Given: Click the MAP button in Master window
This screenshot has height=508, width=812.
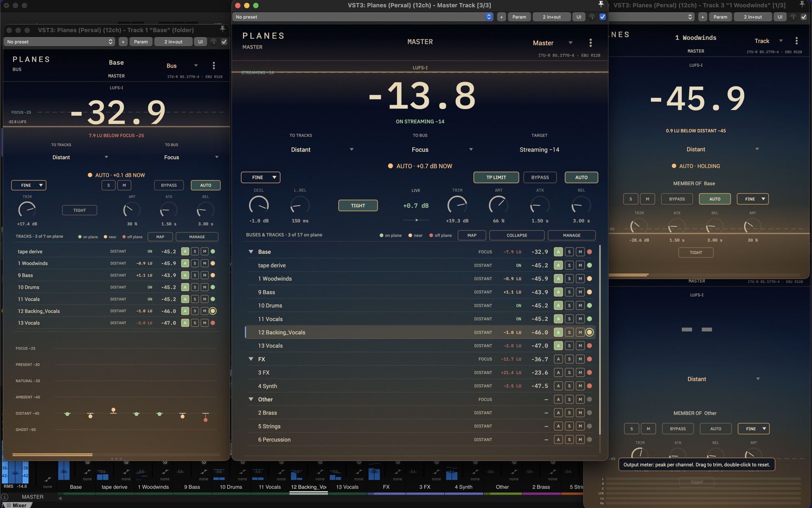Looking at the screenshot, I should [472, 235].
